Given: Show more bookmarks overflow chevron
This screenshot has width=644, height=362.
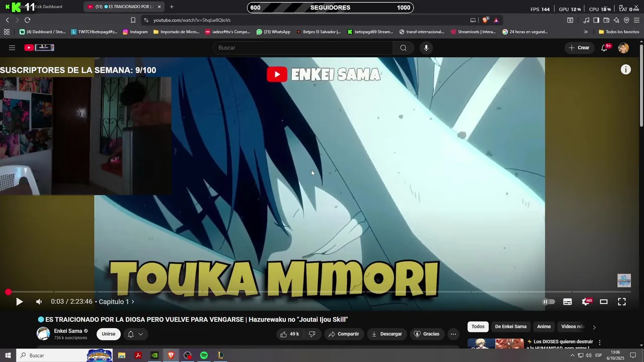Looking at the screenshot, I should (x=586, y=32).
